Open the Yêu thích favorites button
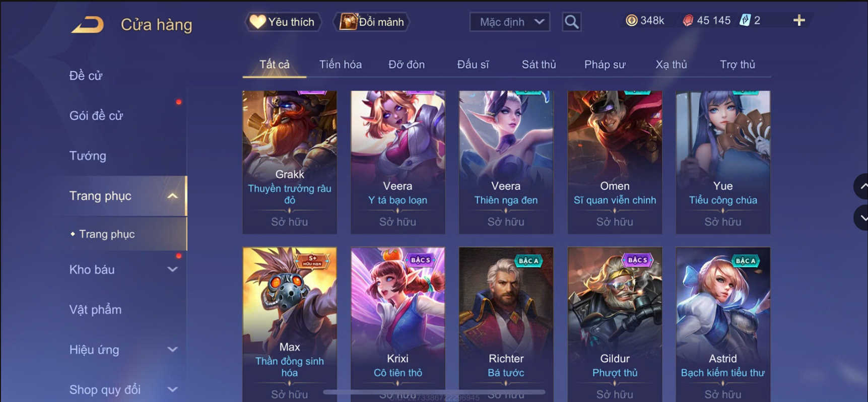Image resolution: width=868 pixels, height=402 pixels. 283,22
